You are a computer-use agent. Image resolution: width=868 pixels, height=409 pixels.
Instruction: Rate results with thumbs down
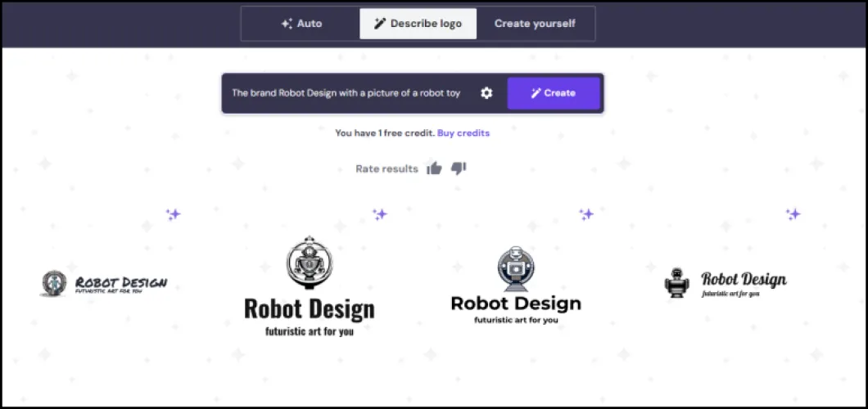click(x=459, y=169)
